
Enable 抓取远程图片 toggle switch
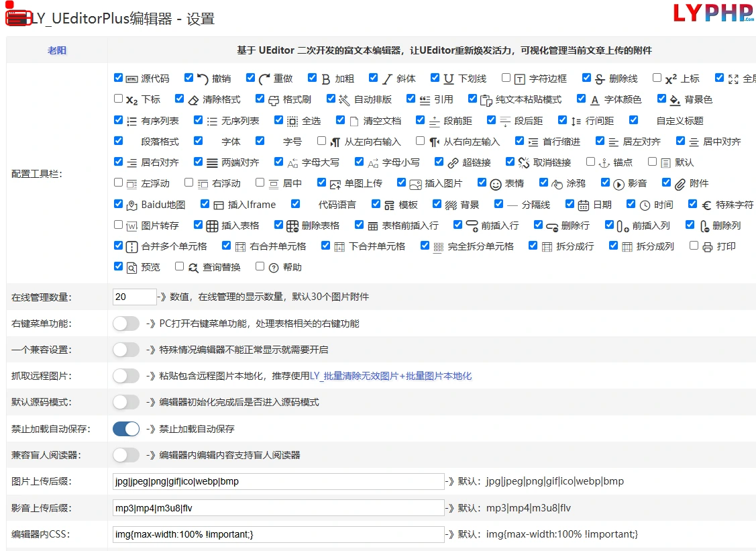[126, 376]
